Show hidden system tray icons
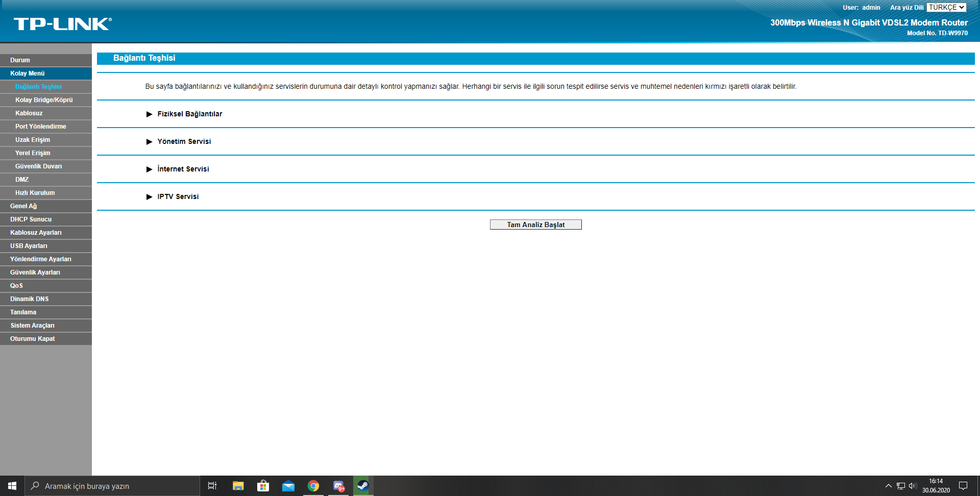The width and height of the screenshot is (980, 496). click(888, 486)
